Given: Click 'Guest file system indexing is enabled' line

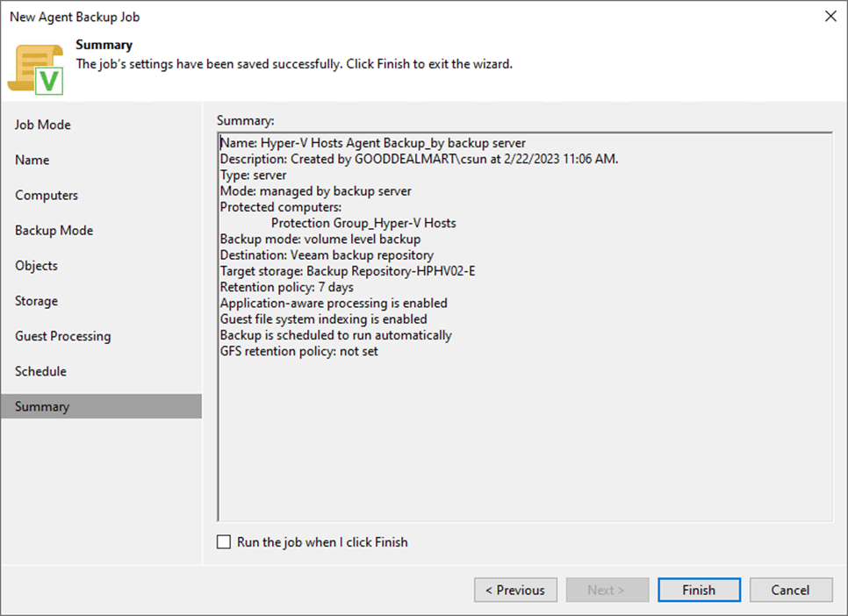Looking at the screenshot, I should (323, 319).
